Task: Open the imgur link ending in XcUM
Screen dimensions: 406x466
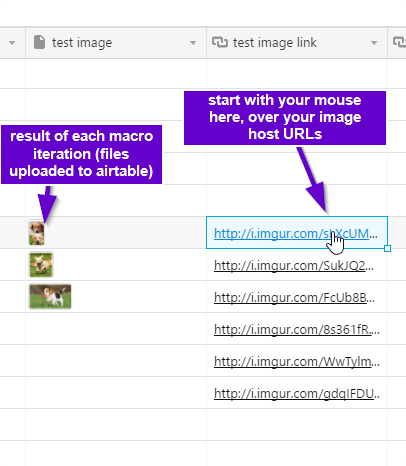Action: [296, 233]
